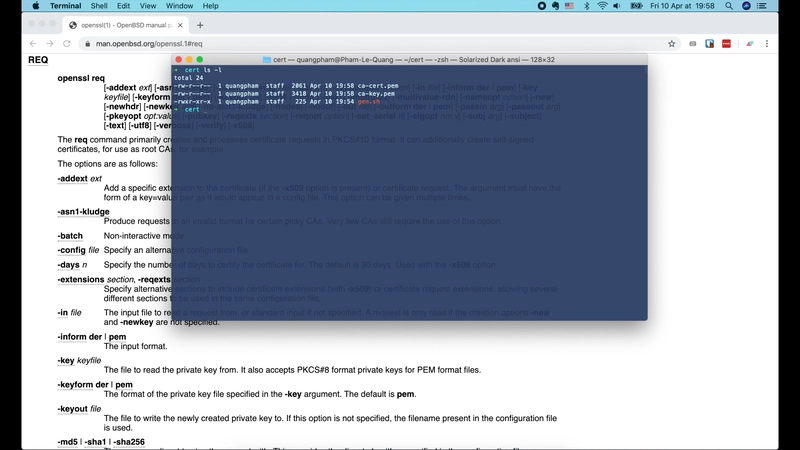
Task: Select the openssl(1) OpenBSD manual tab
Action: click(x=120, y=25)
